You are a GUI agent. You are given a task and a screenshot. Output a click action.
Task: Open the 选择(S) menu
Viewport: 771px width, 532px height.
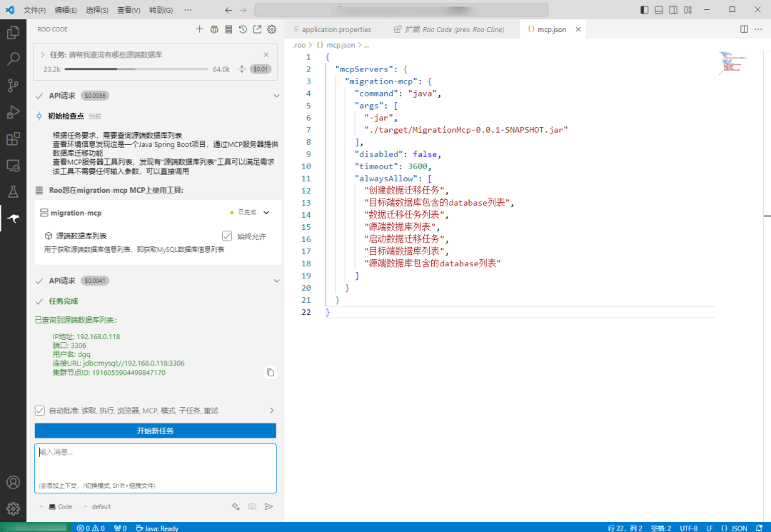[97, 10]
